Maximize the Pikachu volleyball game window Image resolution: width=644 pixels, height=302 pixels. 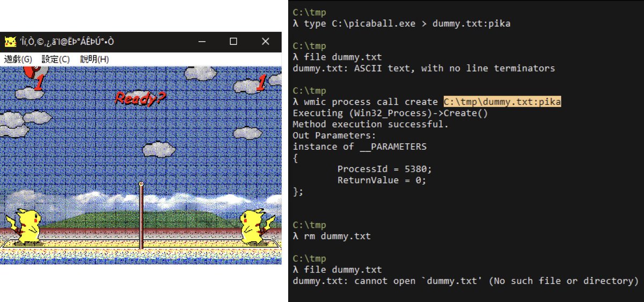point(233,41)
